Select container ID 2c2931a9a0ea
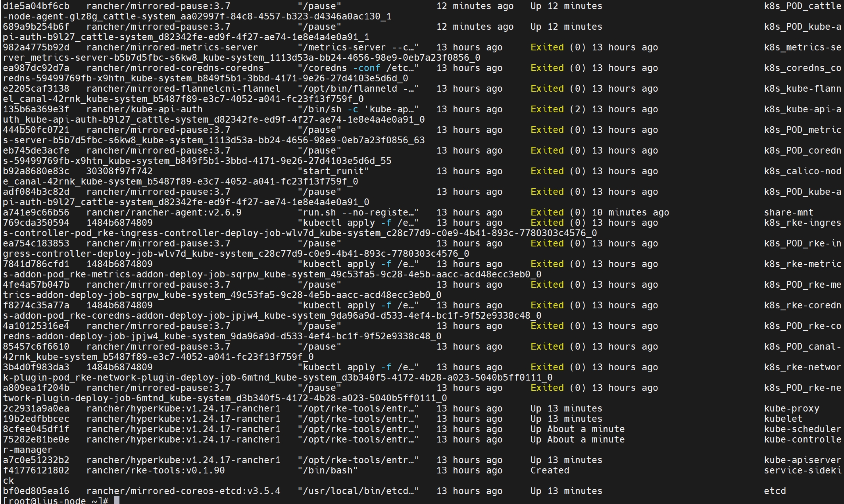The image size is (844, 504). pos(36,409)
